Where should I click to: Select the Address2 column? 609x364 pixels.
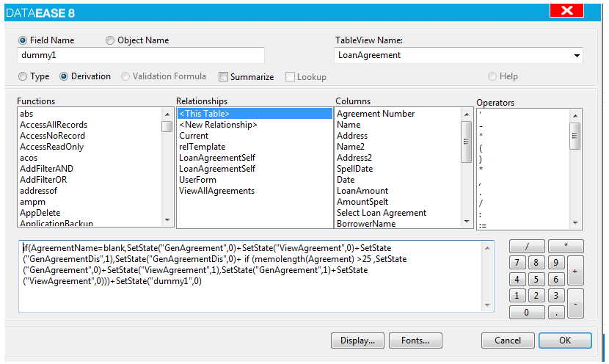click(354, 158)
